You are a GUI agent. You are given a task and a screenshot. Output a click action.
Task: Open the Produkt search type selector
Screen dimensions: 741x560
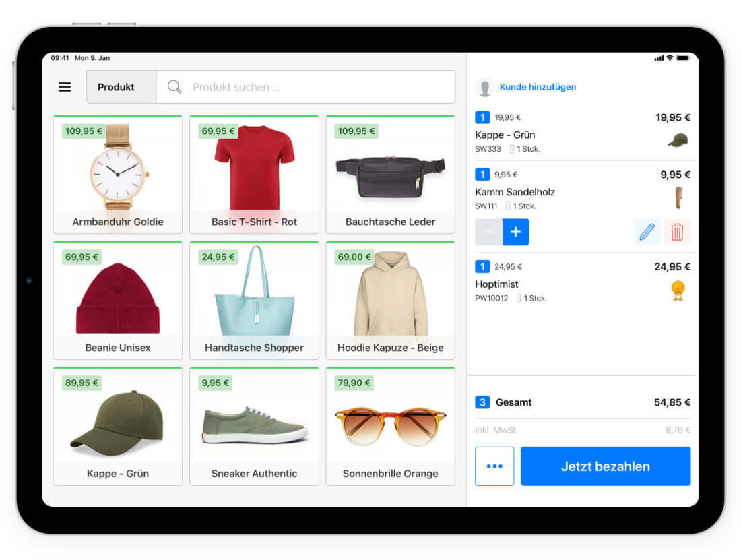click(121, 87)
